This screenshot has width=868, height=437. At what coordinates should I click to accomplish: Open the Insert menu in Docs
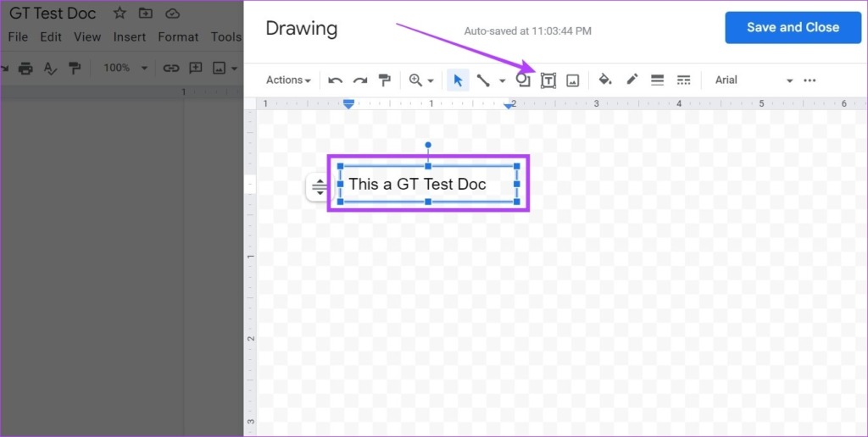(x=130, y=37)
